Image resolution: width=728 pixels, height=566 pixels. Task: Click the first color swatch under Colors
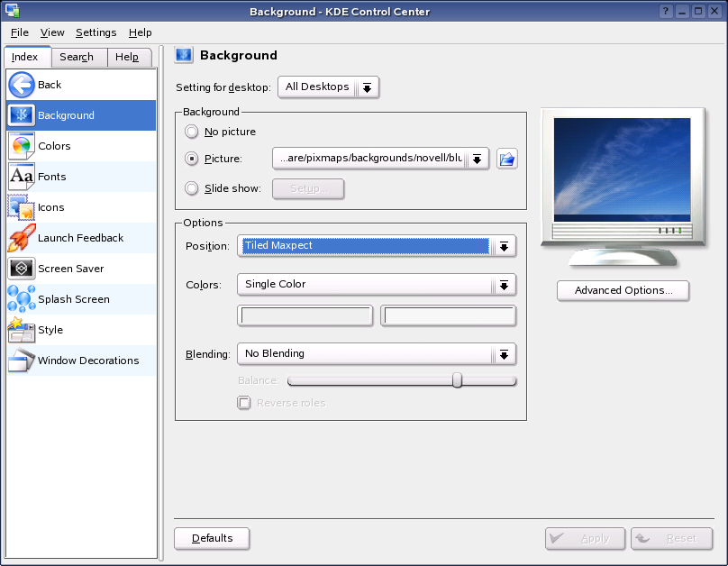tap(305, 315)
